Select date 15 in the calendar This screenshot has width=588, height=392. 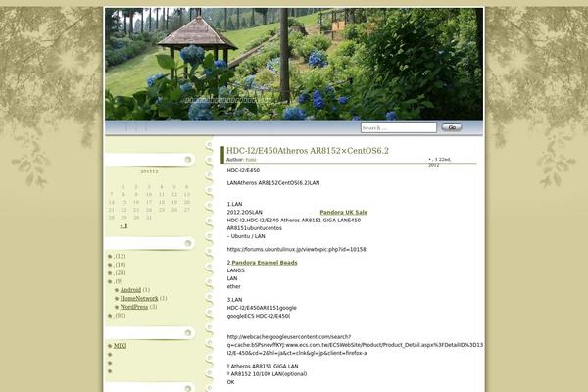tap(123, 202)
